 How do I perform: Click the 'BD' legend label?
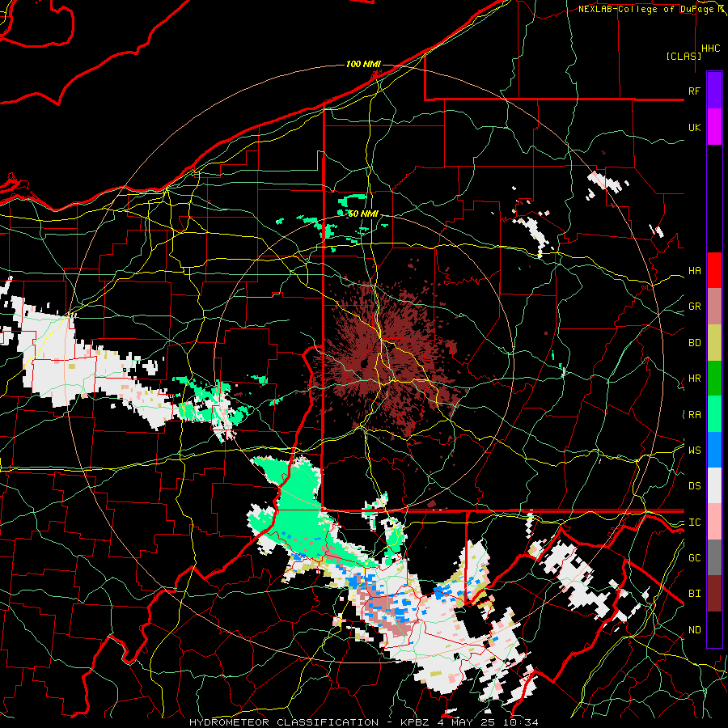coord(694,343)
